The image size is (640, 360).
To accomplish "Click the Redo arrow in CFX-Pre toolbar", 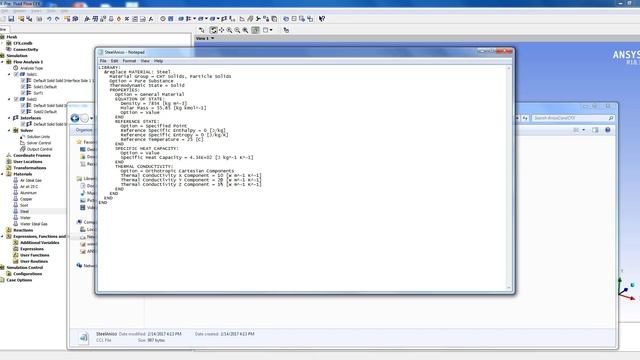I will pos(57,19).
